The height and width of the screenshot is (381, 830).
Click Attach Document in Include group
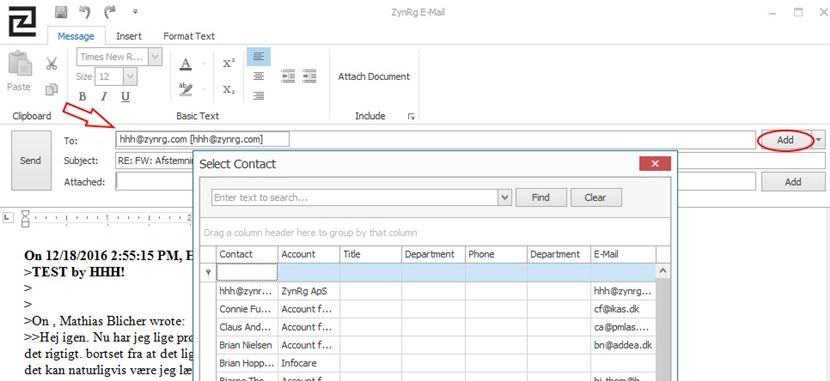tap(374, 77)
